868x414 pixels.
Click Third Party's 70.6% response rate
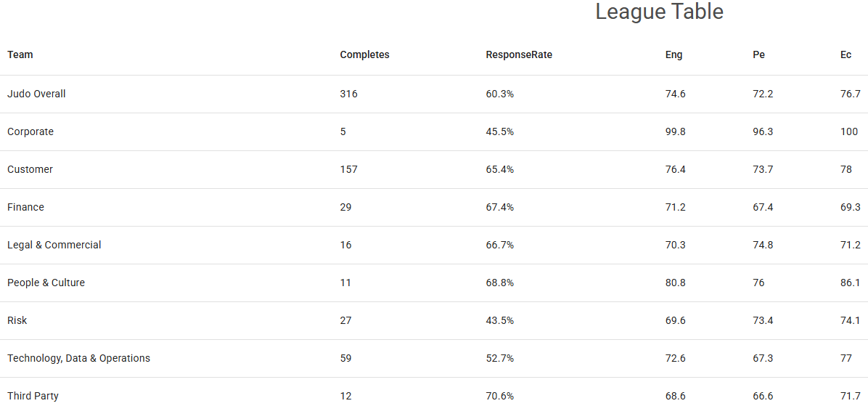[499, 396]
